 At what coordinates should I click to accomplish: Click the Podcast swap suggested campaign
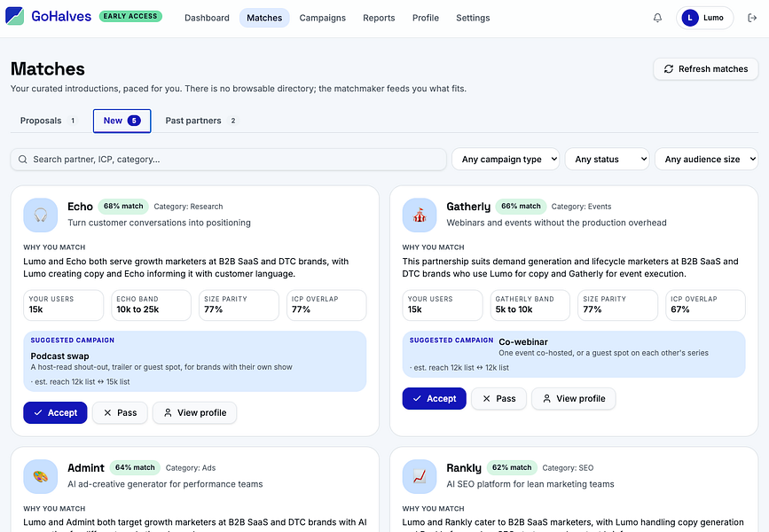tap(195, 362)
